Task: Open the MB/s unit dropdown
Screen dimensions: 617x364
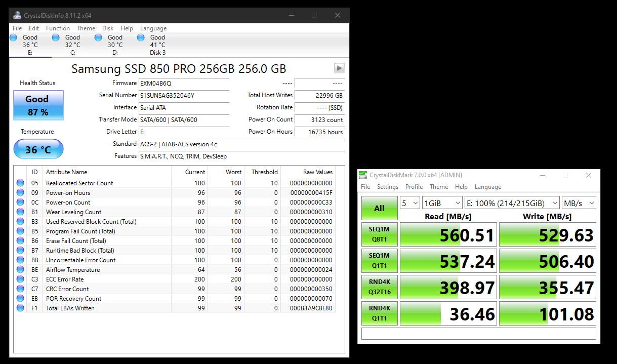Action: coord(579,203)
